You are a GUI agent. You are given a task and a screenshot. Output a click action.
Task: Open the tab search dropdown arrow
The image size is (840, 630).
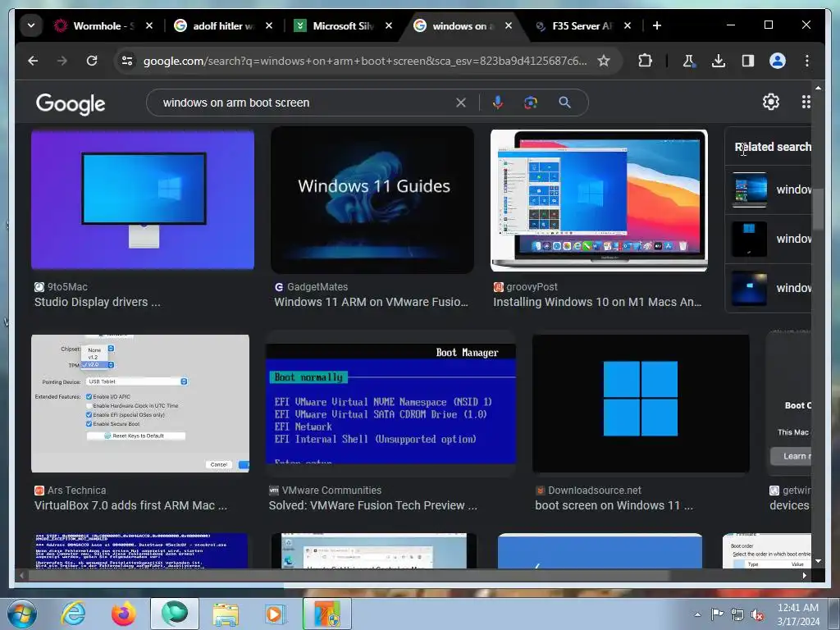pyautogui.click(x=31, y=25)
